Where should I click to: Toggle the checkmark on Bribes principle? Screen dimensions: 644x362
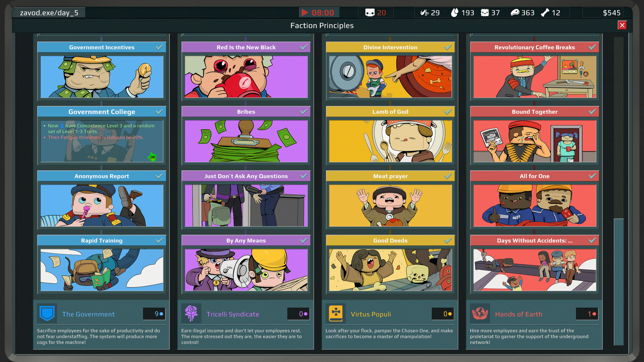tap(304, 112)
